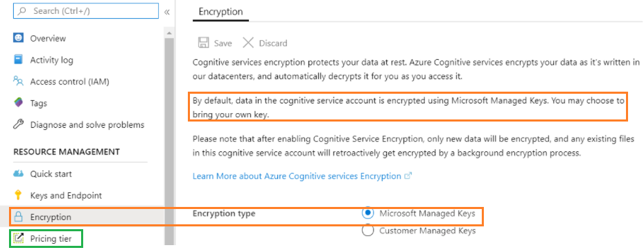Collapse the sidebar with double chevron

click(x=167, y=12)
